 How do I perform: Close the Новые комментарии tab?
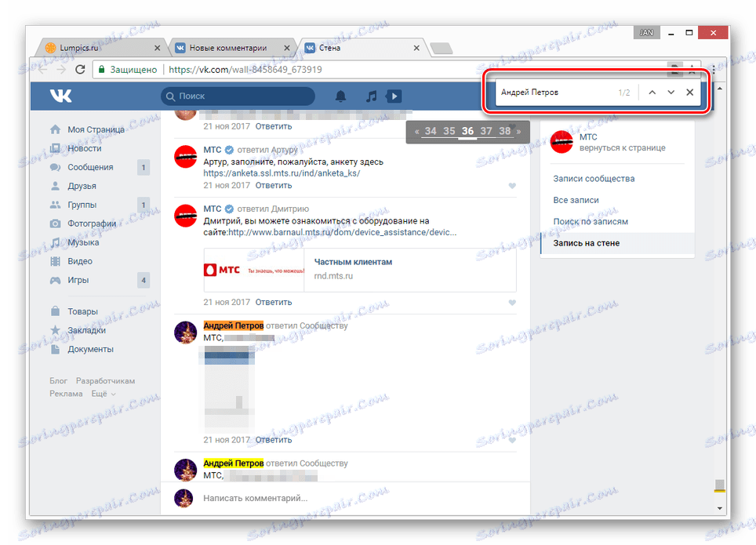[x=287, y=48]
